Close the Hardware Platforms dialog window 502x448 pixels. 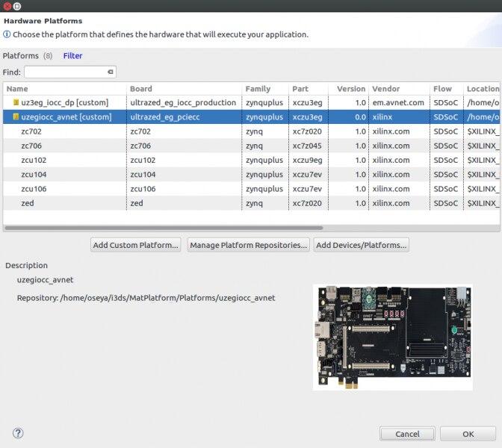click(x=7, y=6)
